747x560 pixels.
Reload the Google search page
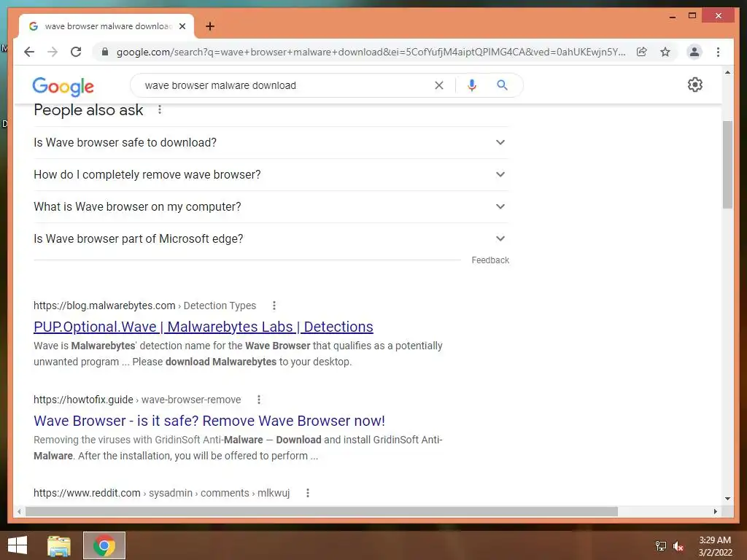76,52
